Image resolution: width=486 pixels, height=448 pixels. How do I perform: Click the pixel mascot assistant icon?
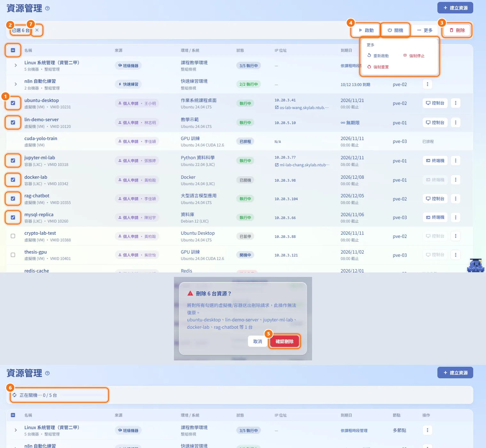pos(475,265)
